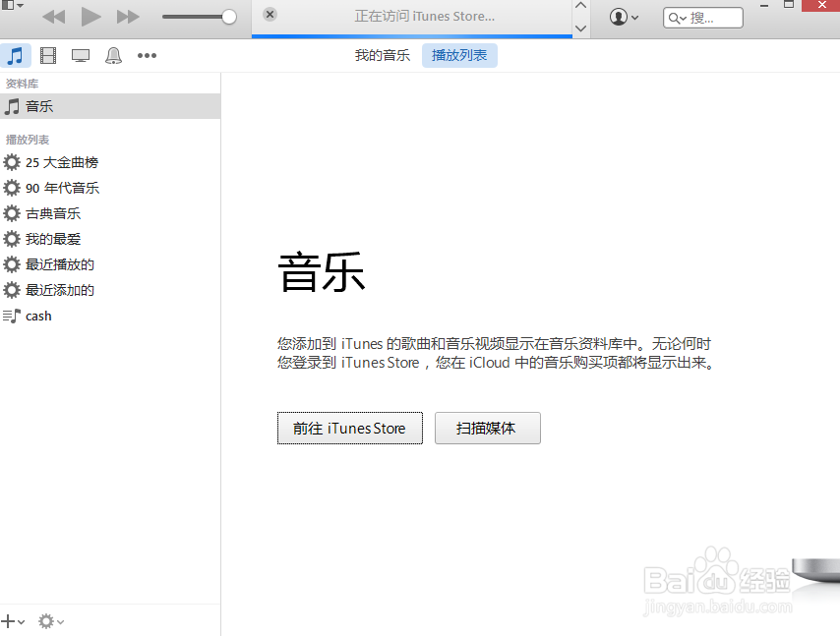Click the status display up arrow
The width and height of the screenshot is (840, 636).
(x=580, y=6)
